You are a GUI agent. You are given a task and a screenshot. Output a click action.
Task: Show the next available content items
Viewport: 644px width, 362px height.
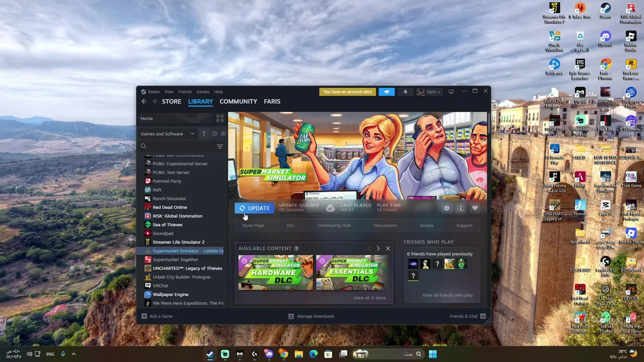tap(378, 248)
